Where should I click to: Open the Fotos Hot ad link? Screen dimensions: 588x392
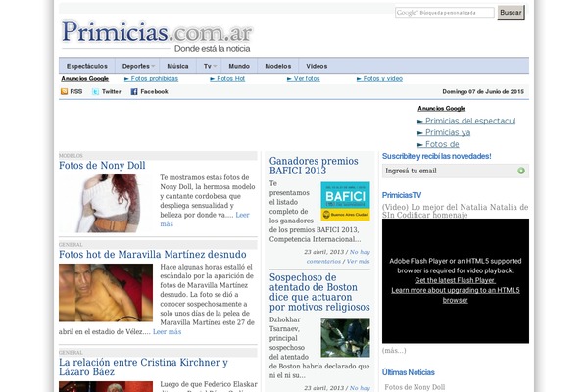pyautogui.click(x=227, y=78)
